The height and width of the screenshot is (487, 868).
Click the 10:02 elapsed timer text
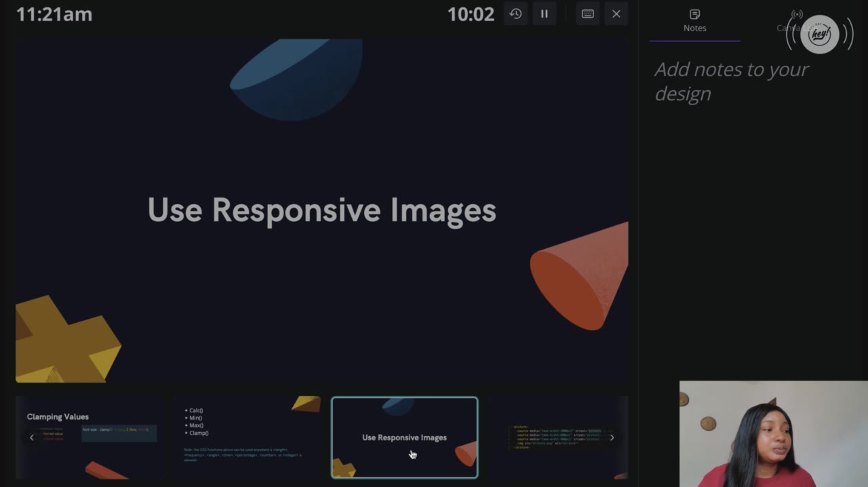tap(471, 14)
